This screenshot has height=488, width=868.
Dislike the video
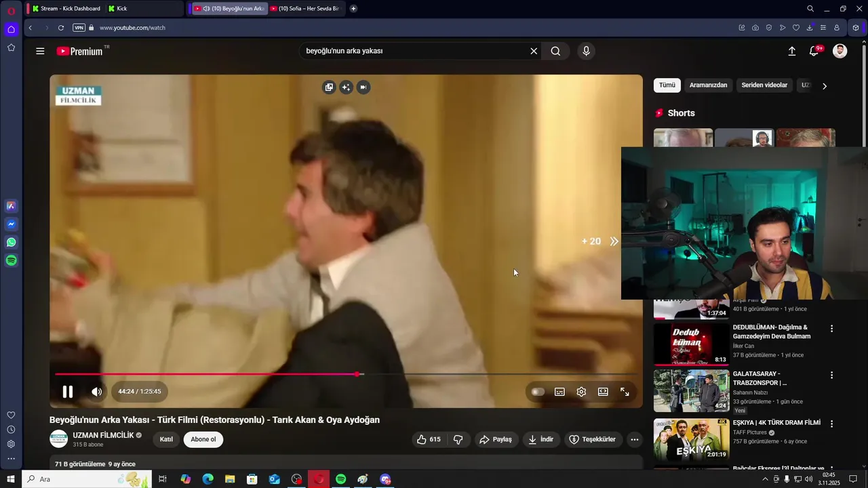click(458, 439)
